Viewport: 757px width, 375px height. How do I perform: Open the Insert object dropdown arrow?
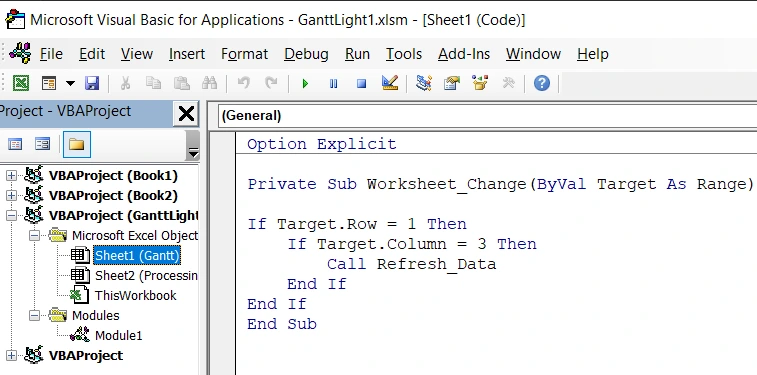(70, 83)
